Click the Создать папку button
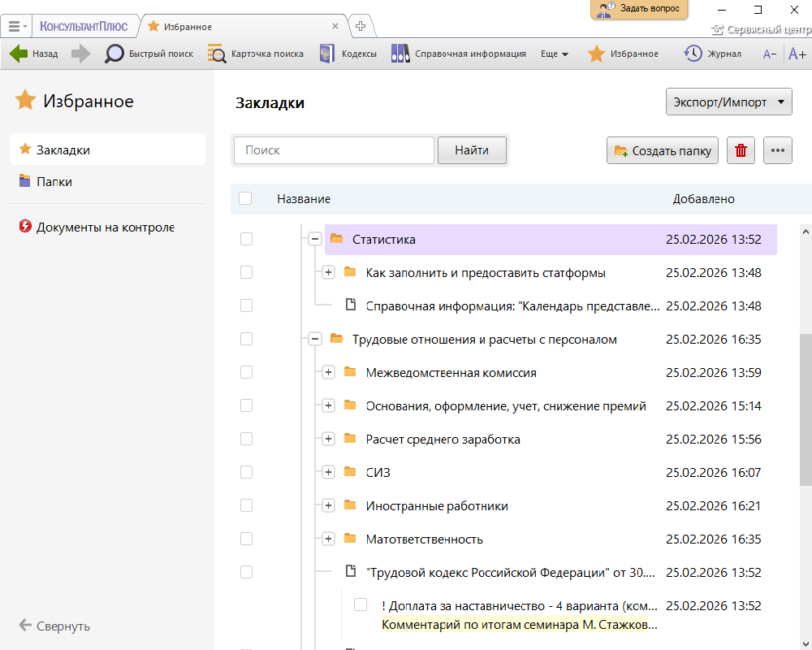Viewport: 812px width, 650px height. click(x=663, y=150)
